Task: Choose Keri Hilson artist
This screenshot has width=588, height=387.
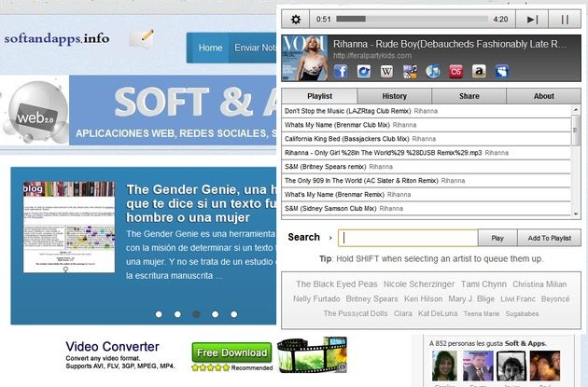Action: coord(423,299)
